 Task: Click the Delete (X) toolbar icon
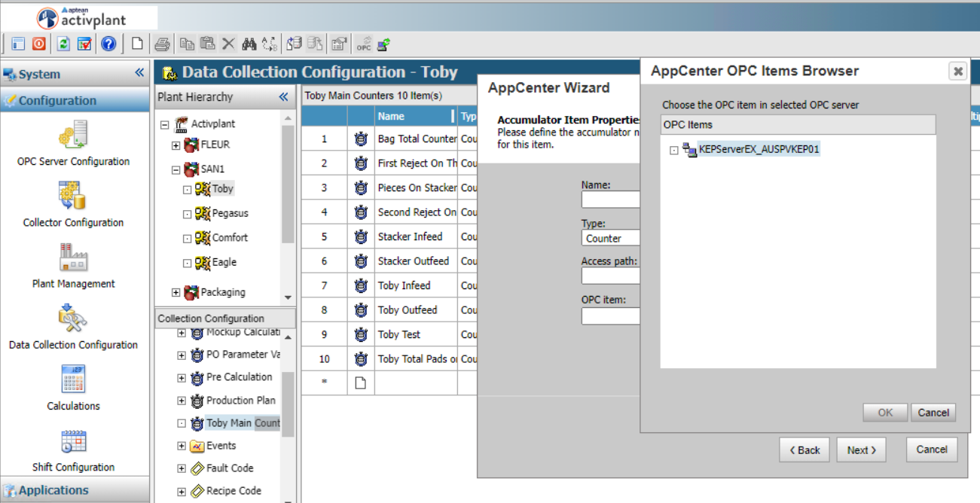(227, 44)
